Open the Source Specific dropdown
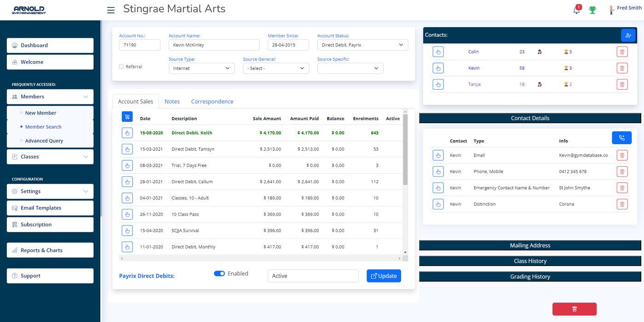 pyautogui.click(x=350, y=68)
